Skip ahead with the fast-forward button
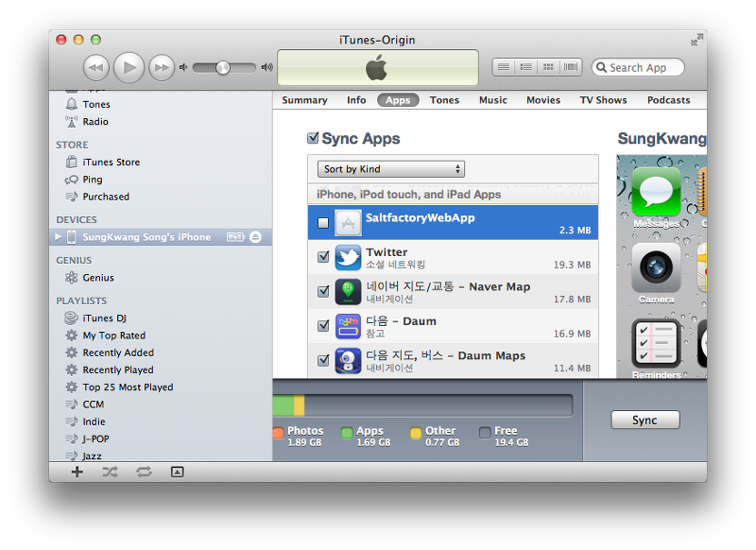This screenshot has height=550, width=756. click(162, 67)
